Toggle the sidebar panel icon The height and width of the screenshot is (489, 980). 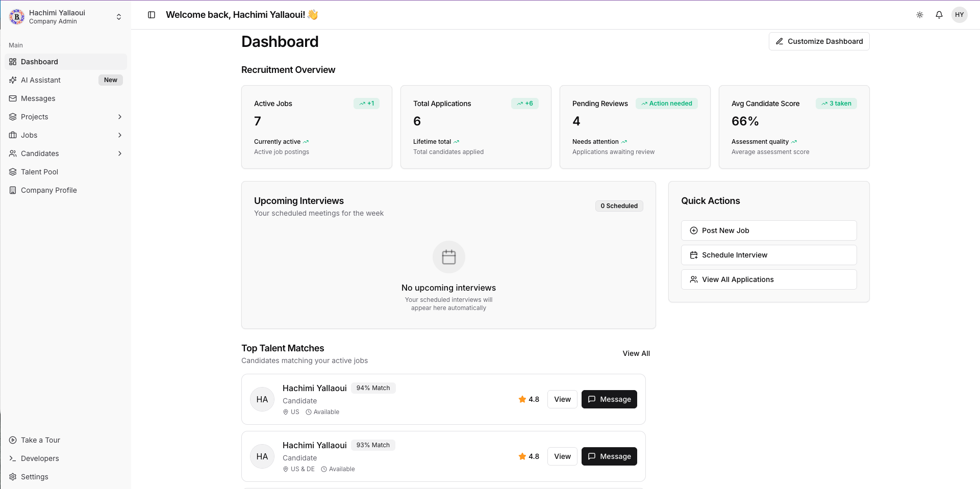click(x=152, y=15)
